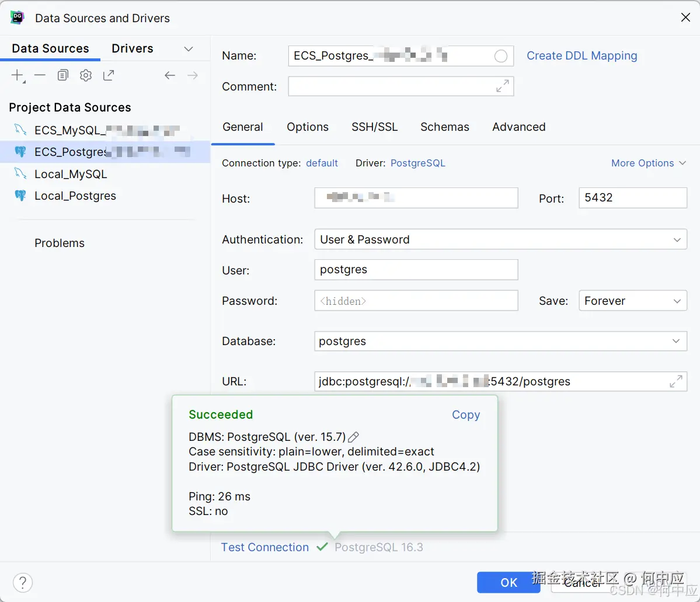Click the Add data source plus icon
Image resolution: width=700 pixels, height=602 pixels.
point(18,75)
